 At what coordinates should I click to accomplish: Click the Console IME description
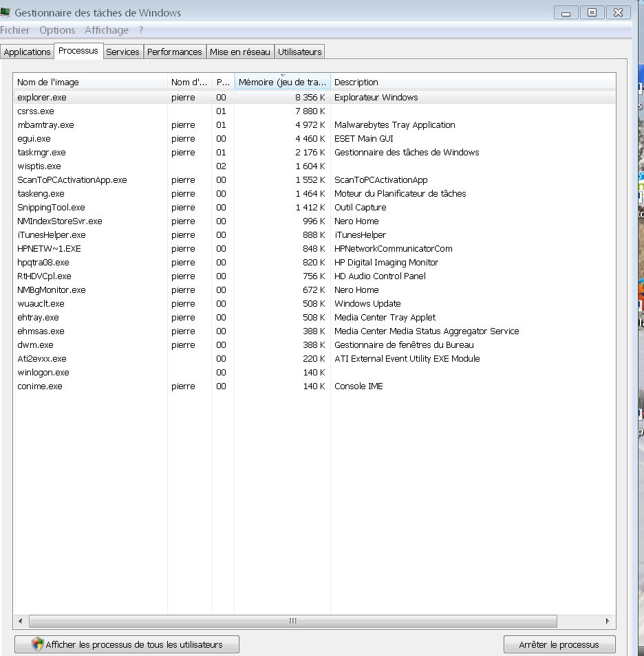pos(358,386)
